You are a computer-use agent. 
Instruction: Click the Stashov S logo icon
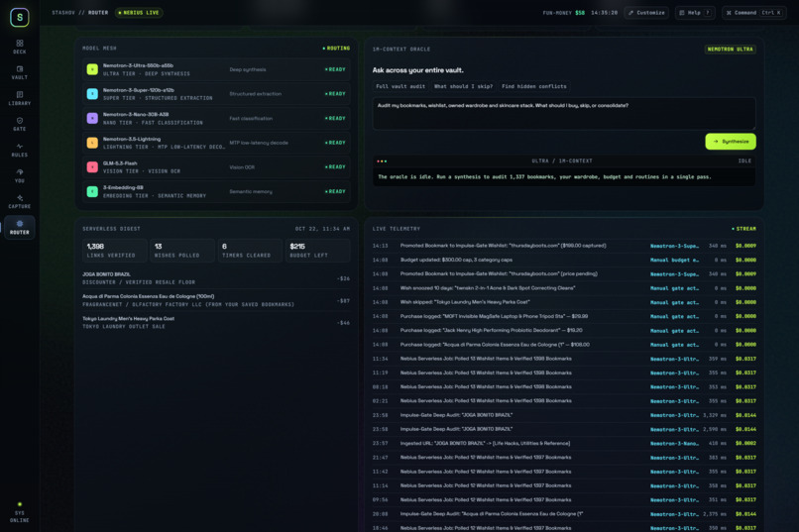pos(20,17)
